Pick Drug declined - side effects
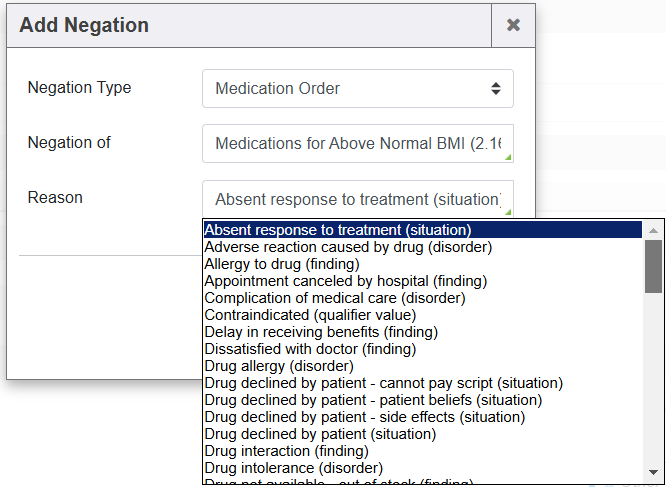This screenshot has height=487, width=666. [x=364, y=417]
